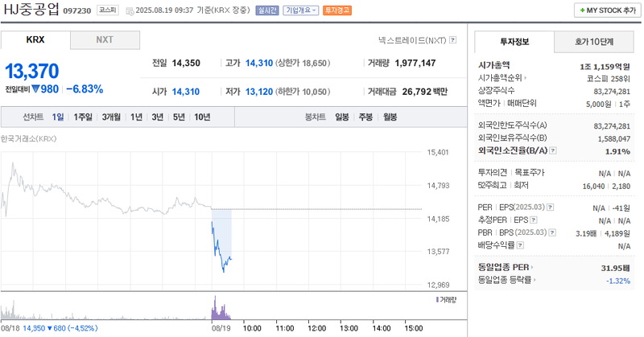This screenshot has height=337, width=644.
Task: Open the 시가총액순위 link
Action: tap(502, 78)
